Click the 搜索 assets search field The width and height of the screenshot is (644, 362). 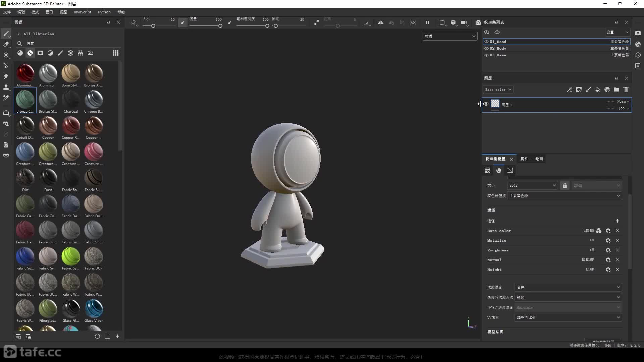(x=69, y=44)
